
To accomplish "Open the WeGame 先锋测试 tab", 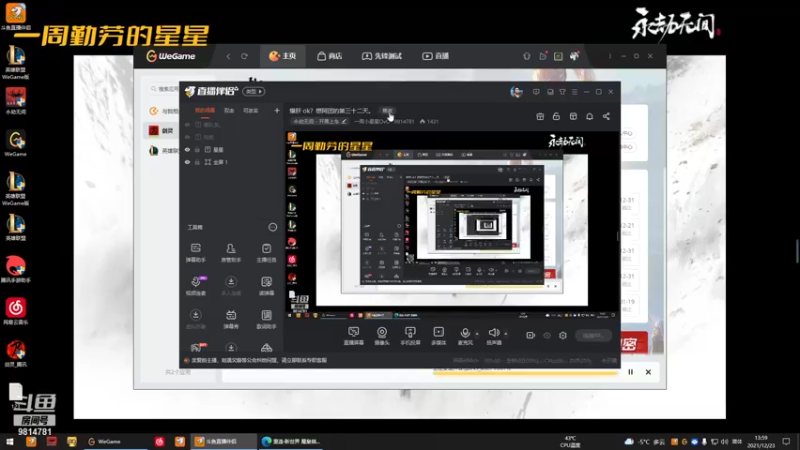I will coord(382,56).
